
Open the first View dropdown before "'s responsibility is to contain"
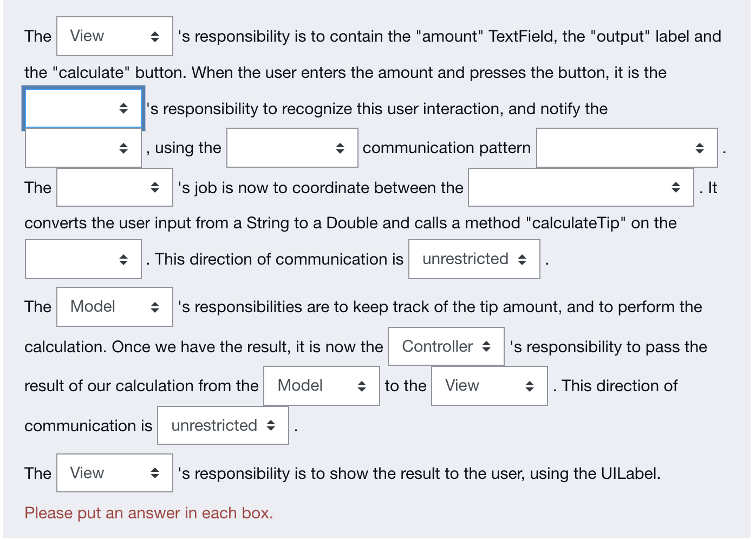115,36
